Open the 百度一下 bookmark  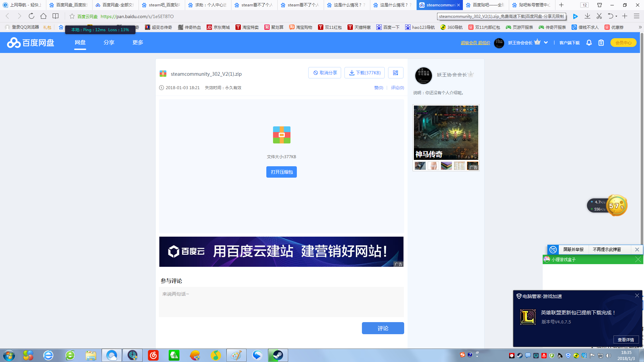click(x=388, y=27)
